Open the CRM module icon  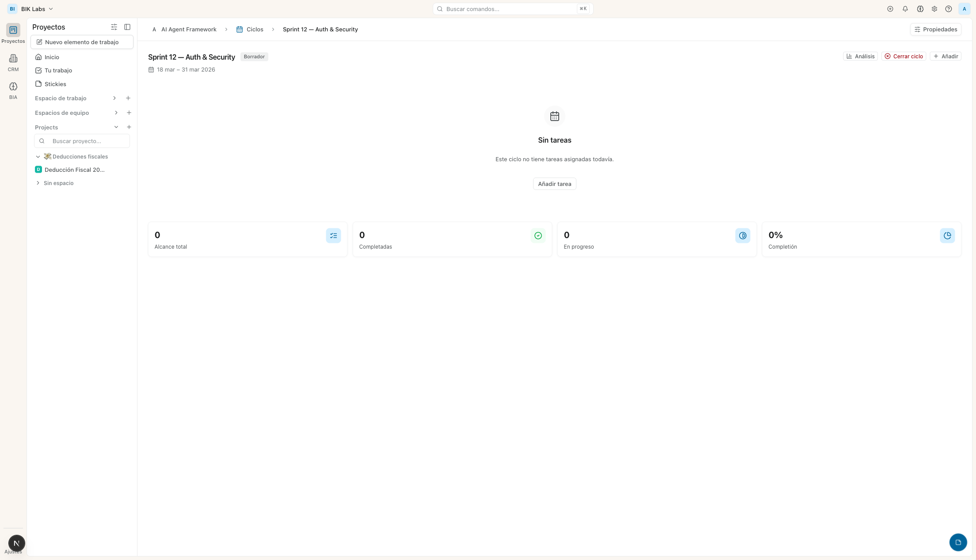(13, 59)
